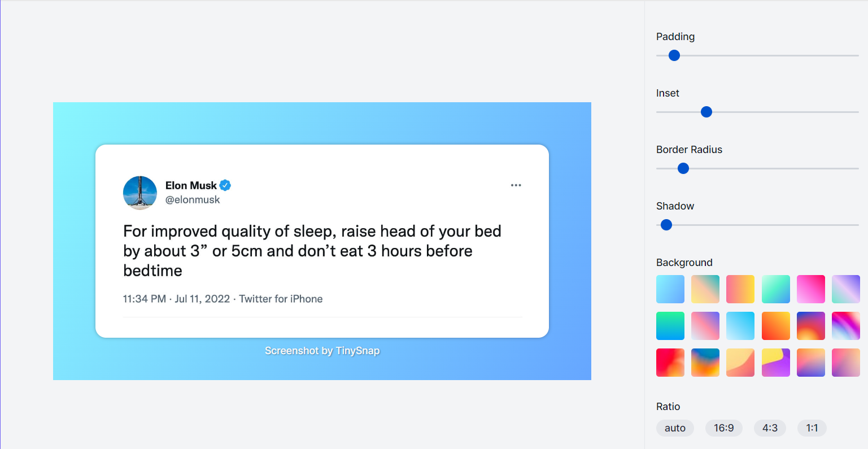This screenshot has height=449, width=868.
Task: Choose the 16:9 ratio button
Action: tap(724, 428)
